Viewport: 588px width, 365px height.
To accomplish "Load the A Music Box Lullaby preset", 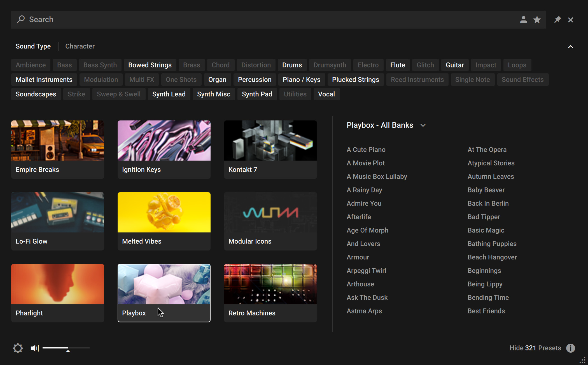I will click(377, 176).
